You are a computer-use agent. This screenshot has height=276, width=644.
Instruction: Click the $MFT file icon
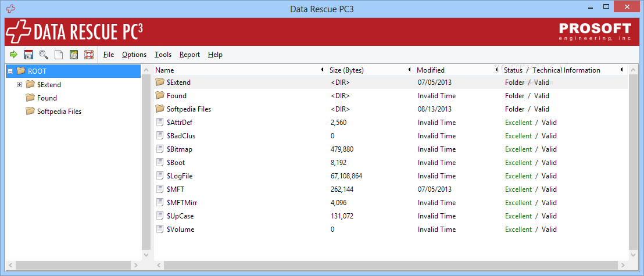coord(160,189)
